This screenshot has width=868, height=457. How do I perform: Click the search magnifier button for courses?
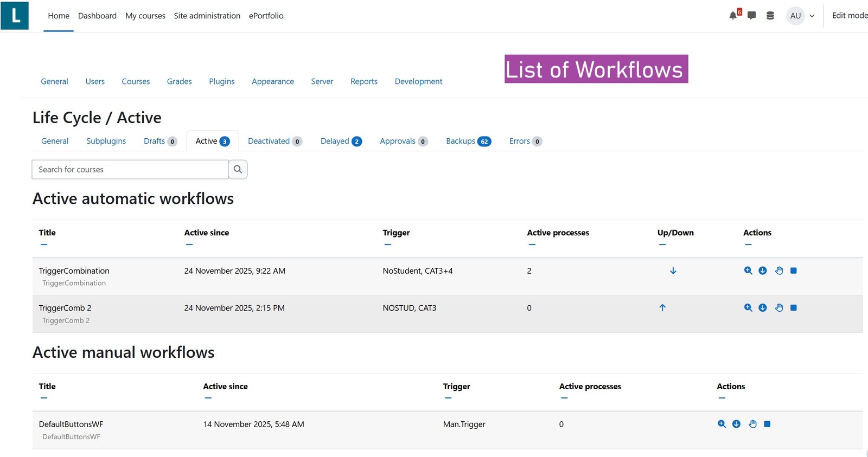coord(238,170)
